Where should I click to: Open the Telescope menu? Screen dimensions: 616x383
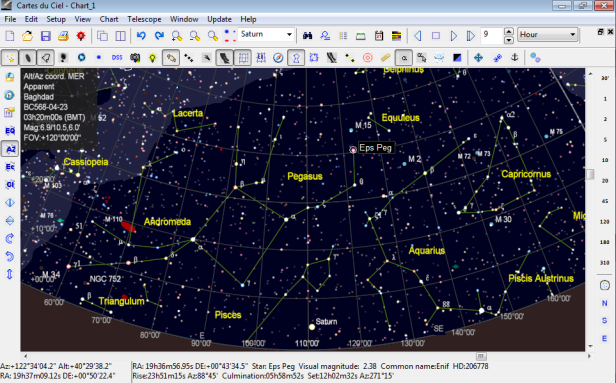coord(144,19)
